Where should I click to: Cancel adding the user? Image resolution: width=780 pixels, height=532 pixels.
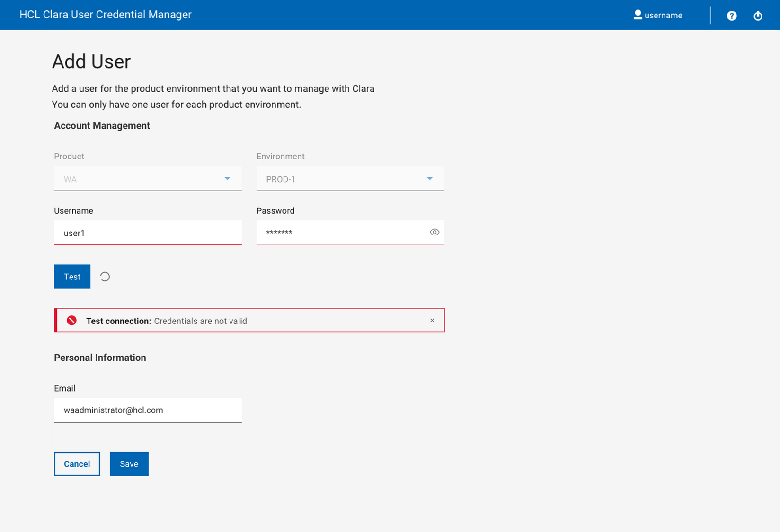click(x=77, y=464)
